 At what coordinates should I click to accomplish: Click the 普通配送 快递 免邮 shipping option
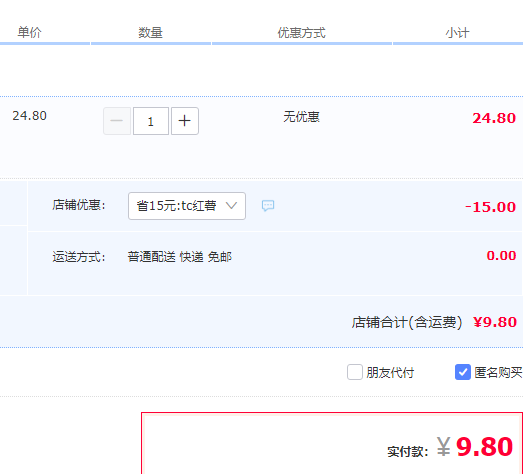pyautogui.click(x=180, y=257)
